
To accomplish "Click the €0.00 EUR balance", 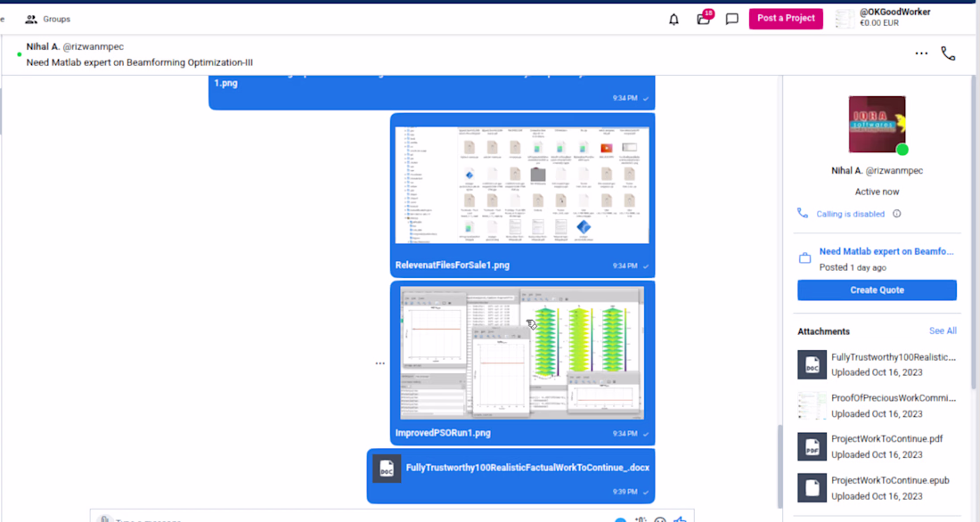I will [x=878, y=23].
